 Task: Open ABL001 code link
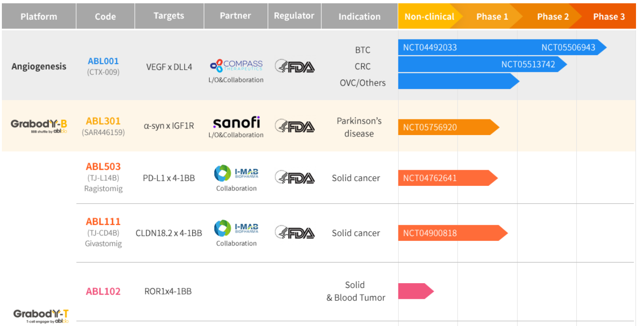click(x=103, y=61)
